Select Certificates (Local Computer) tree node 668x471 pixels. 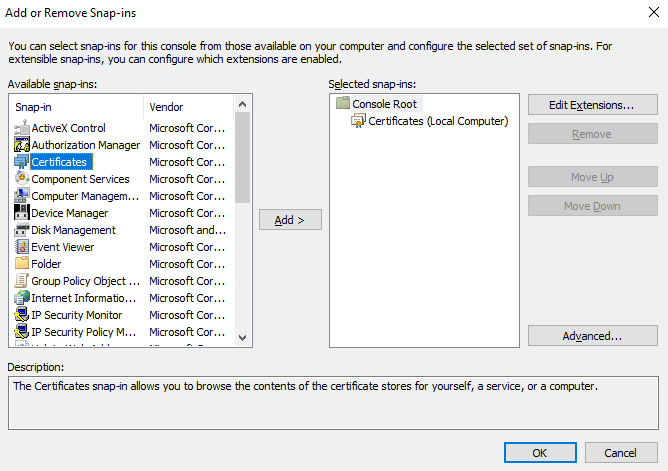[x=438, y=121]
